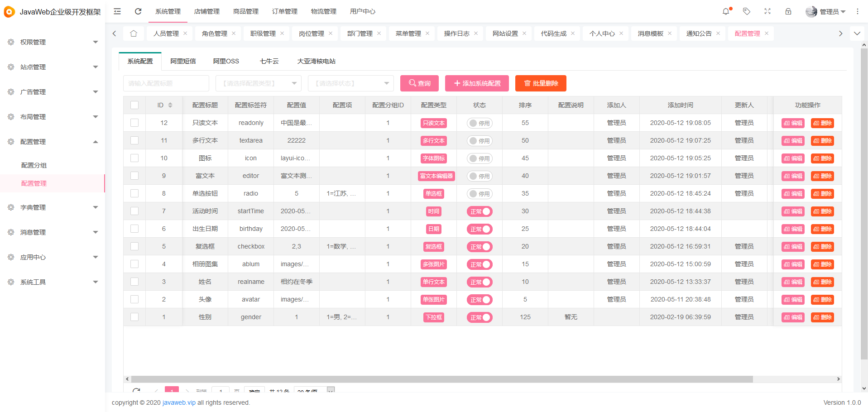Click the lock screen icon

pos(788,11)
